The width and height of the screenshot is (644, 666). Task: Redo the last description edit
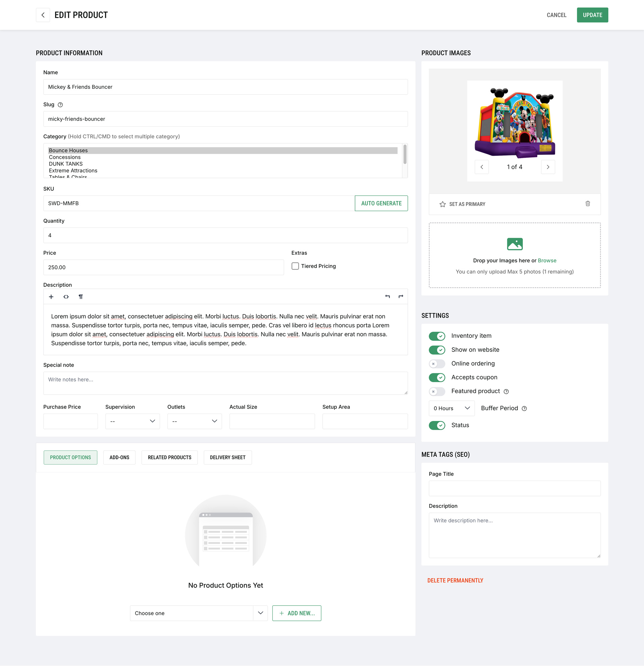(x=400, y=297)
